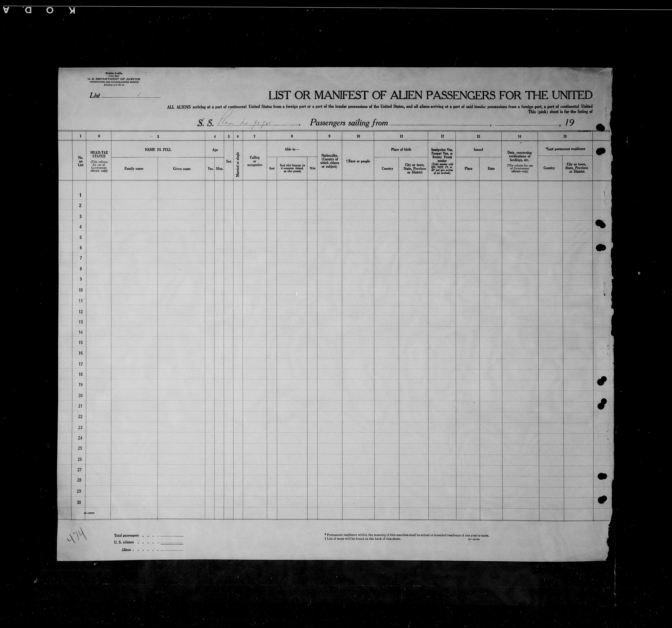Image resolution: width=672 pixels, height=628 pixels.
Task: Click the 'Calling or occupation' column header
Action: pyautogui.click(x=255, y=161)
